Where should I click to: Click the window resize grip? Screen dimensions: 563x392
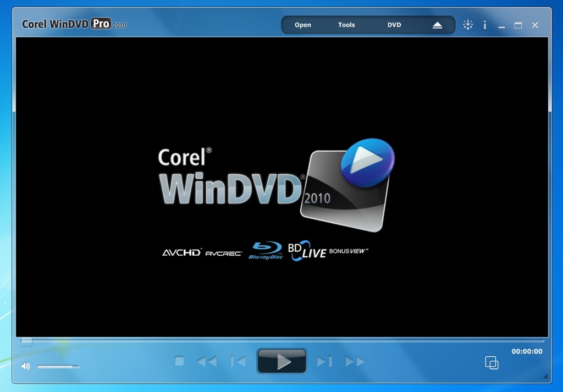pyautogui.click(x=545, y=376)
